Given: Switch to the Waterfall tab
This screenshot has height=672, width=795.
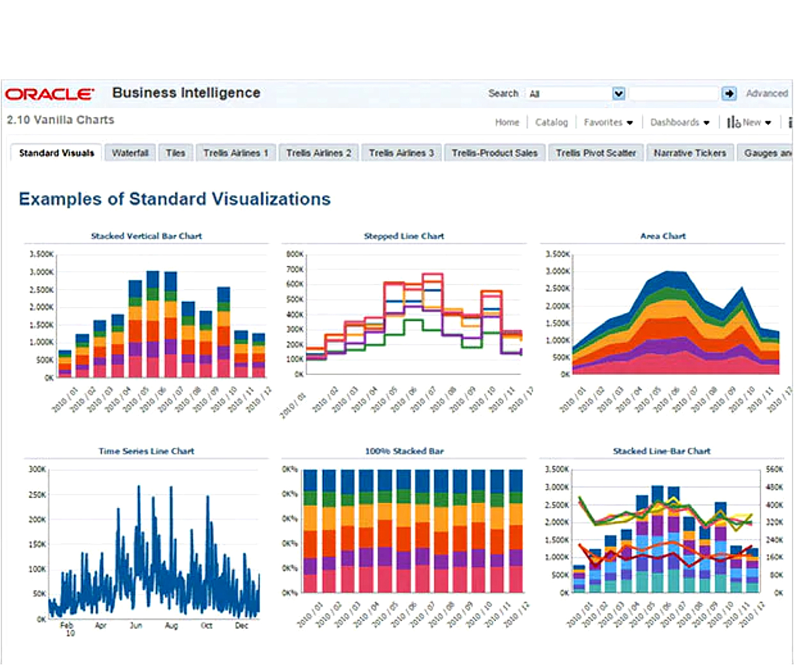Looking at the screenshot, I should coord(130,153).
